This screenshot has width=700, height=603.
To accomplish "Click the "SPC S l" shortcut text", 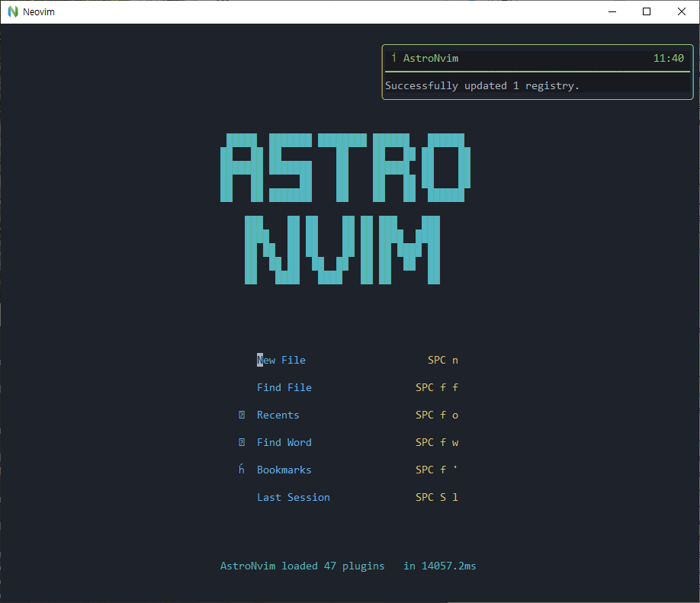I will [x=437, y=497].
